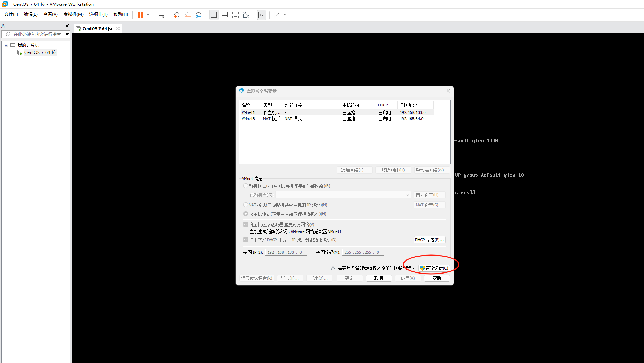Viewport: 644px width, 363px height.
Task: Revert the virtual machine to its snapshot
Action: click(x=188, y=15)
